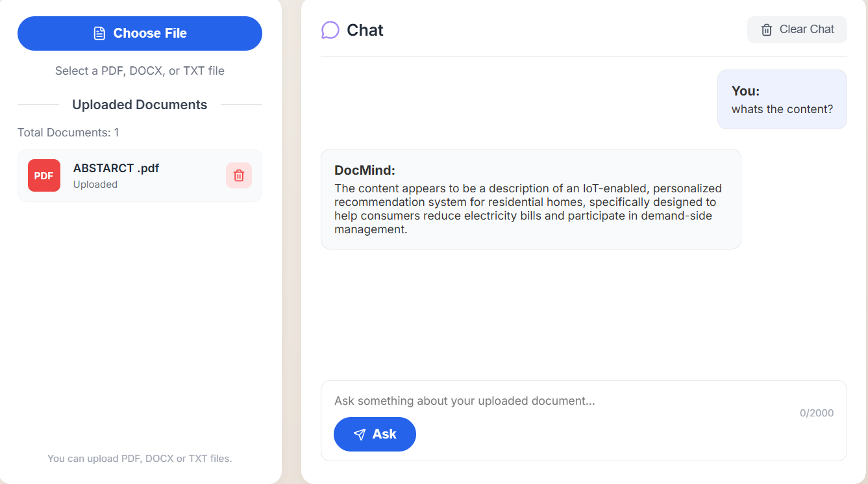Click the "Uploaded" status under the file name
Screen dimensions: 868x484
95,185
